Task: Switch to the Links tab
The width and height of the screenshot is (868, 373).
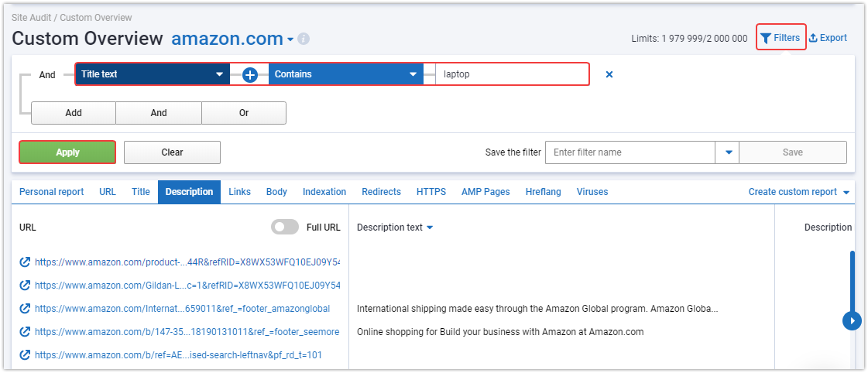Action: [x=240, y=191]
